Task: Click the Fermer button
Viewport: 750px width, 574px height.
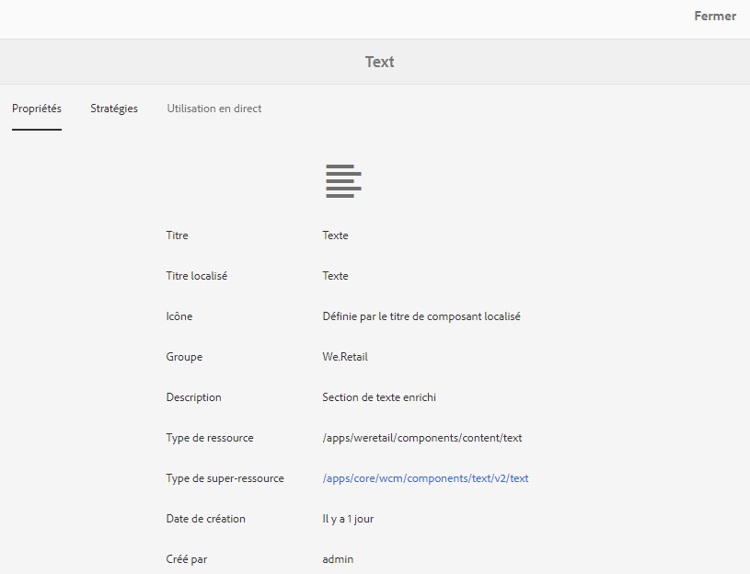Action: 715,16
